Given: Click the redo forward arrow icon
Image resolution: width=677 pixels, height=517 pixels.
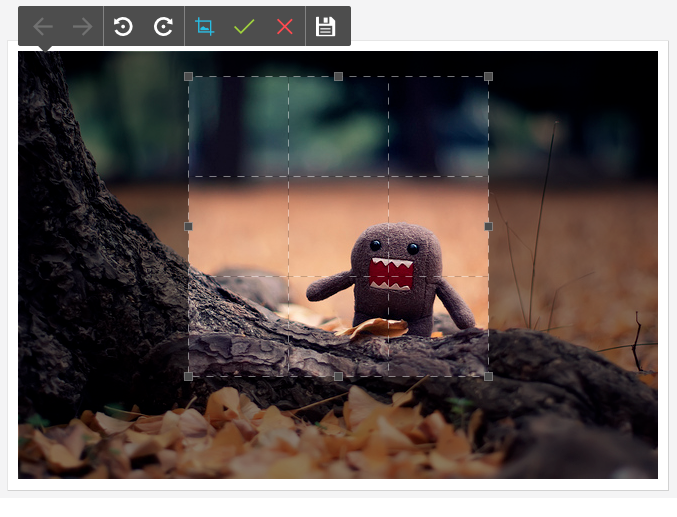Looking at the screenshot, I should (x=82, y=27).
